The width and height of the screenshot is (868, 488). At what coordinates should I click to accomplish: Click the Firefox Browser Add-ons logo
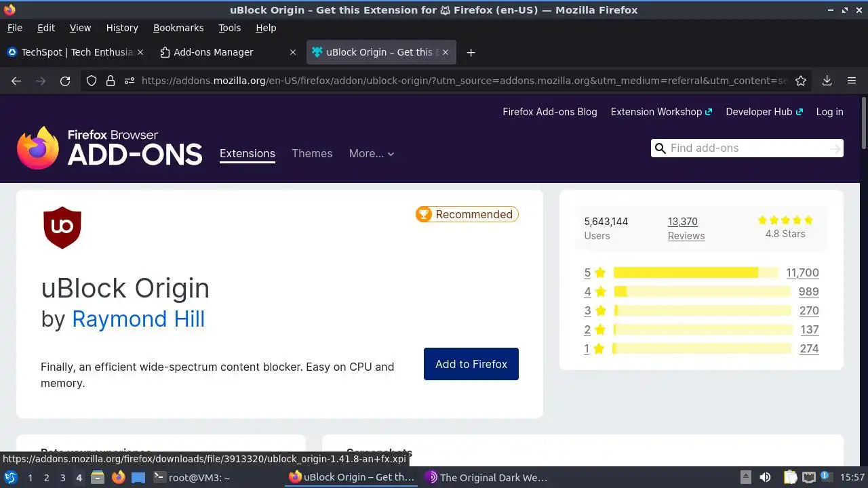point(110,148)
